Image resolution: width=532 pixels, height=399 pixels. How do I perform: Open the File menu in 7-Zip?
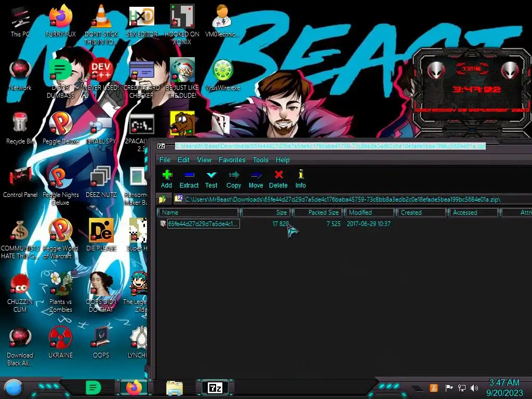click(x=165, y=160)
